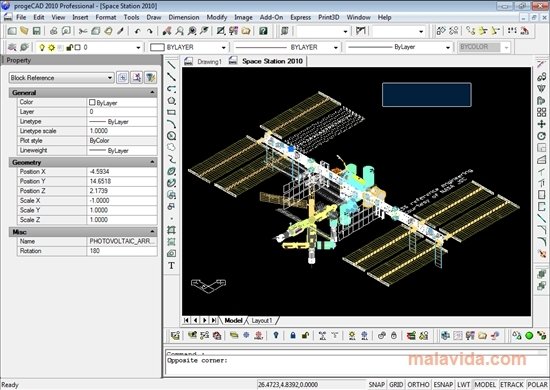Screen dimensions: 550x390
Task: Open the Print3D menu
Action: (x=329, y=17)
